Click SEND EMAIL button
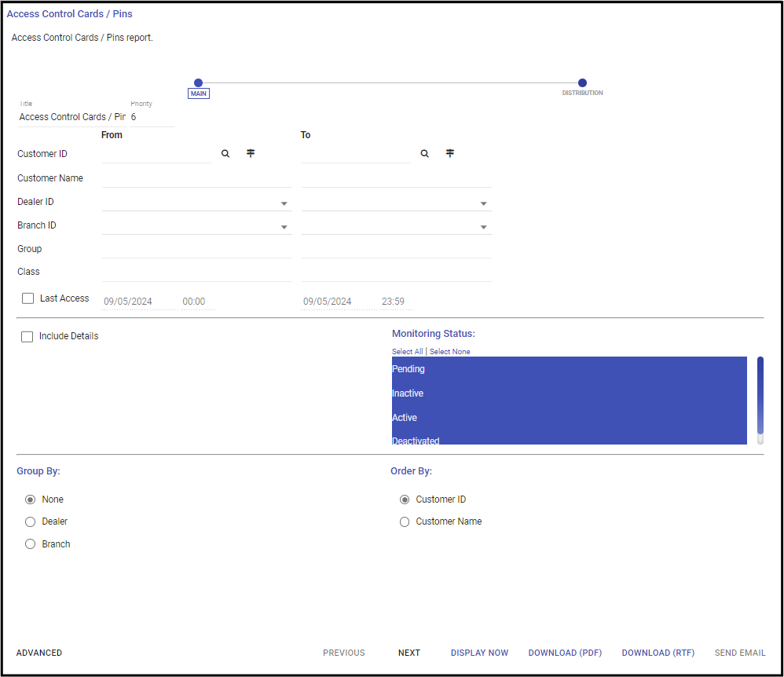Screen dimensions: 784x677 point(740,653)
